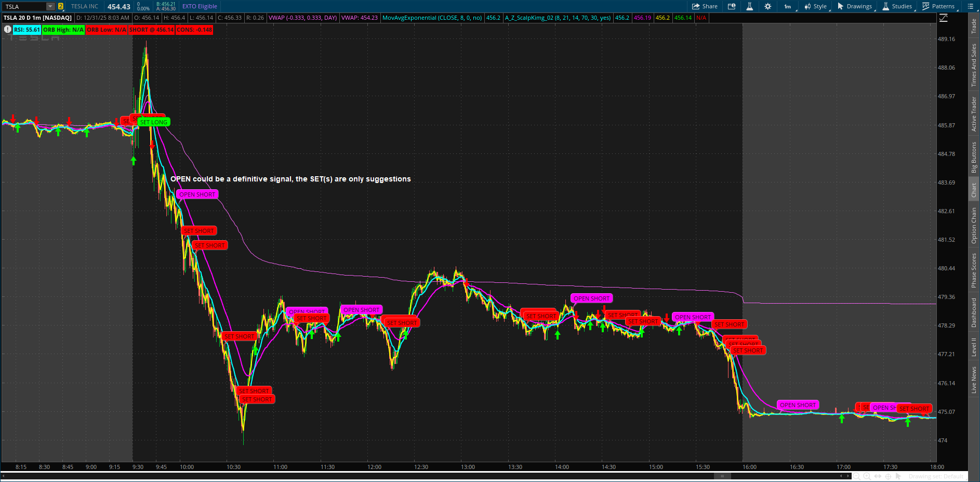Click the horizontal chart scrollbar thumb
Image resolution: width=980 pixels, height=482 pixels.
(x=722, y=476)
